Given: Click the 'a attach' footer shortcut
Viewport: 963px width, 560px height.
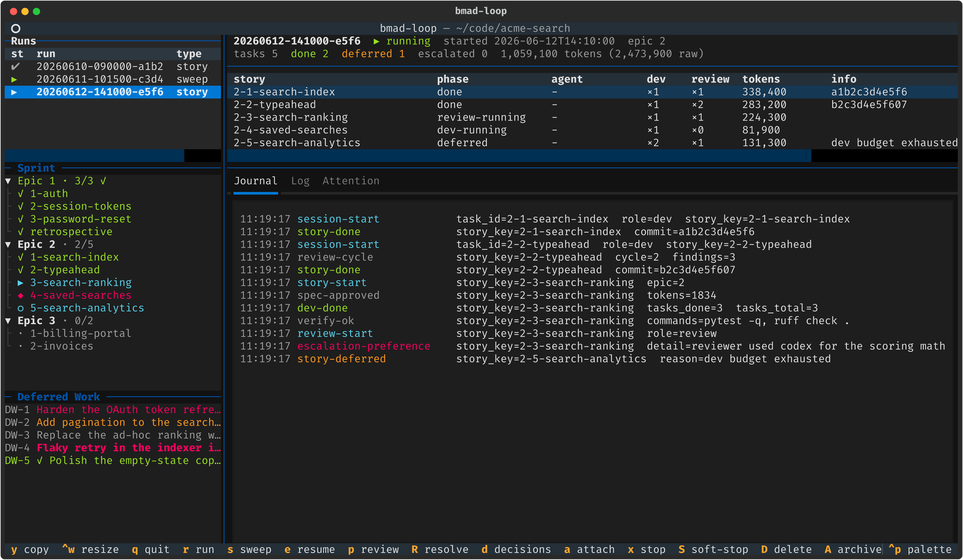Looking at the screenshot, I should (589, 550).
